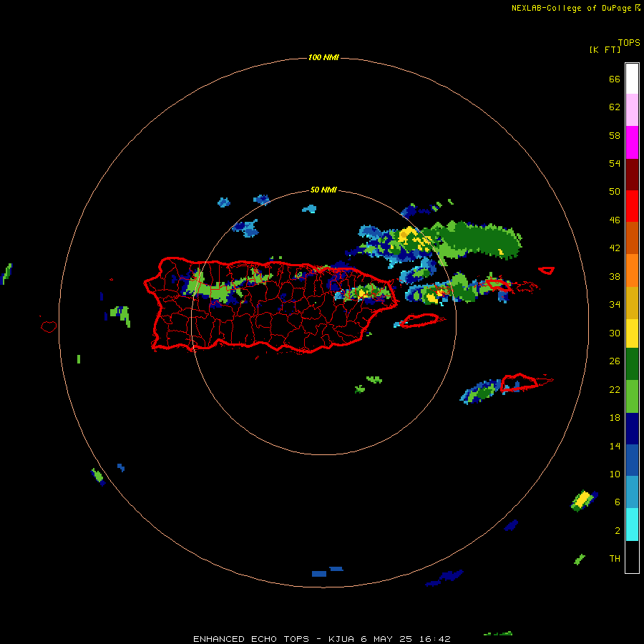Screen dimensions: 644x644
Task: Pick the dark red (maroon) legend swatch
Action: pos(632,174)
